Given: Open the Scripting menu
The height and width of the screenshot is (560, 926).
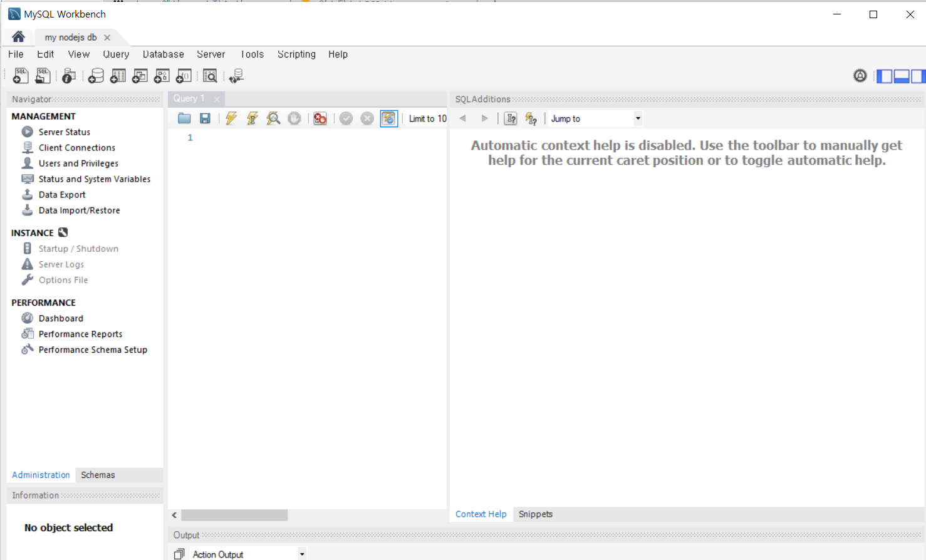Looking at the screenshot, I should [x=296, y=54].
